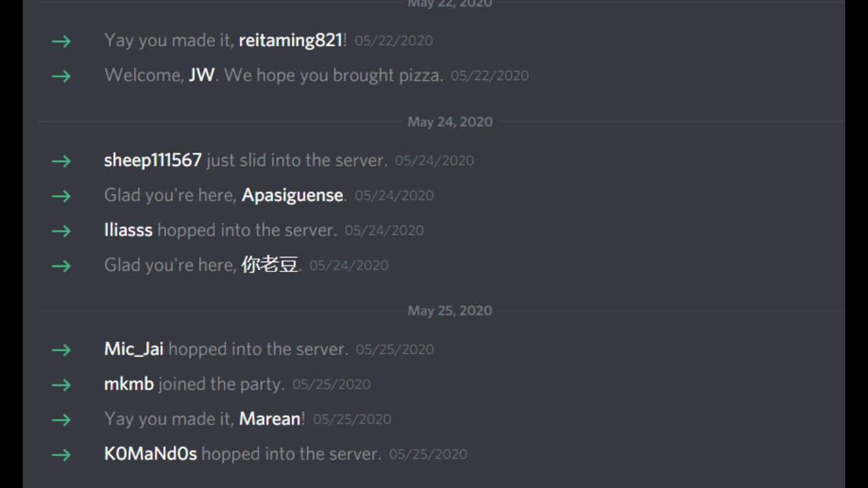
Task: Open the profile of user JW
Action: 202,75
